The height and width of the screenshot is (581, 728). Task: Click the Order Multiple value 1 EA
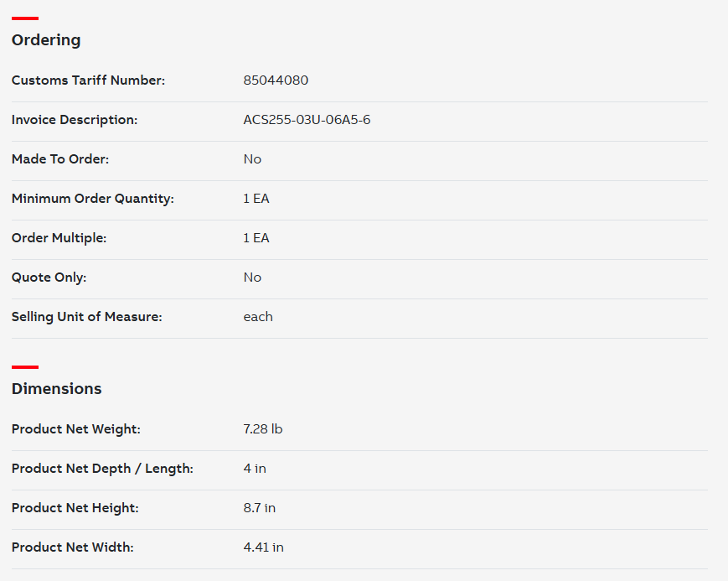pyautogui.click(x=256, y=238)
